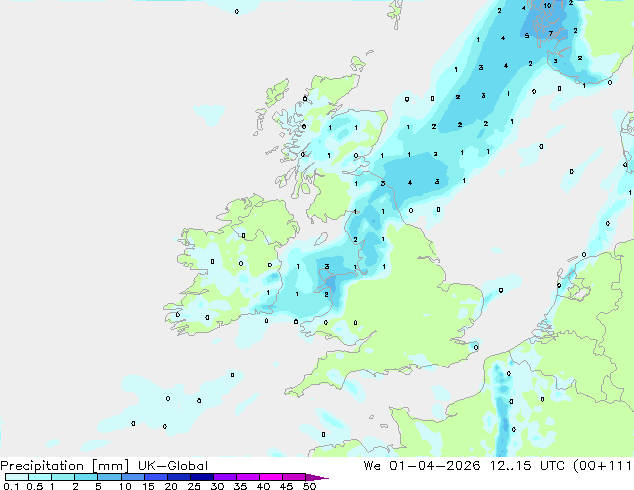The image size is (634, 490).
Task: Click the legend swatch between 30 and 35
Action: point(224,477)
